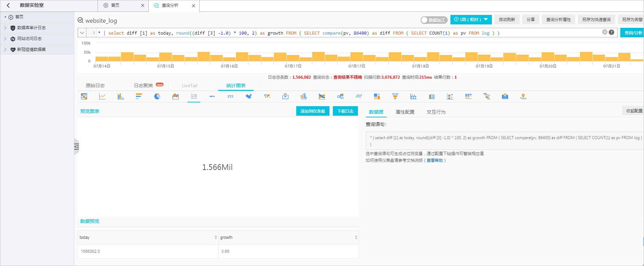Viewport: 644px width, 266px height.
Task: Select the Gantt-style timeline chart icon
Action: [487, 96]
